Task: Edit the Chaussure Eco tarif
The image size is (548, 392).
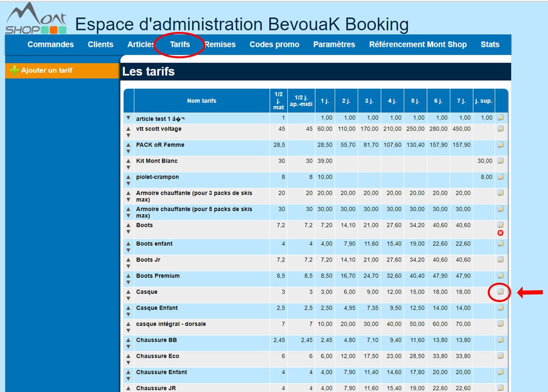Action: coord(501,356)
